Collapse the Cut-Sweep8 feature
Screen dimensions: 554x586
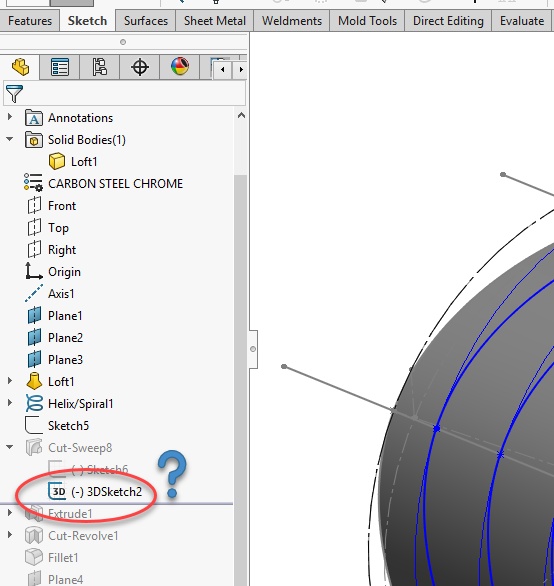(x=10, y=447)
